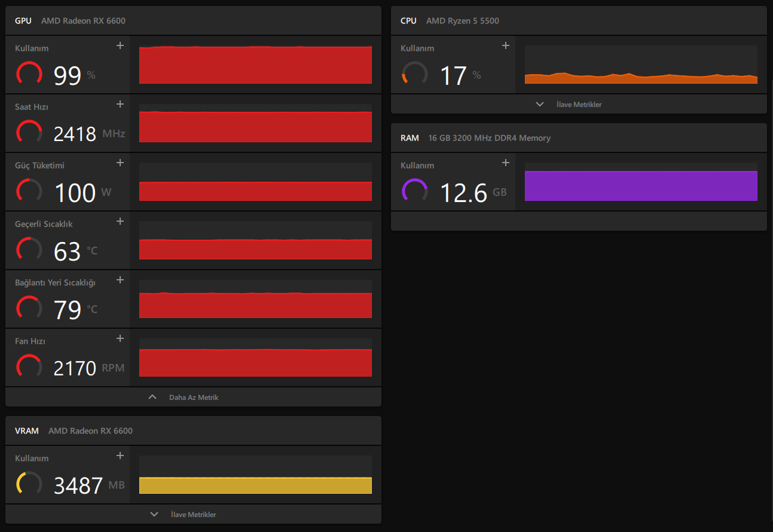Click the yellow gauge beside 3487 MB
Image resolution: width=773 pixels, height=532 pixels.
click(x=29, y=484)
